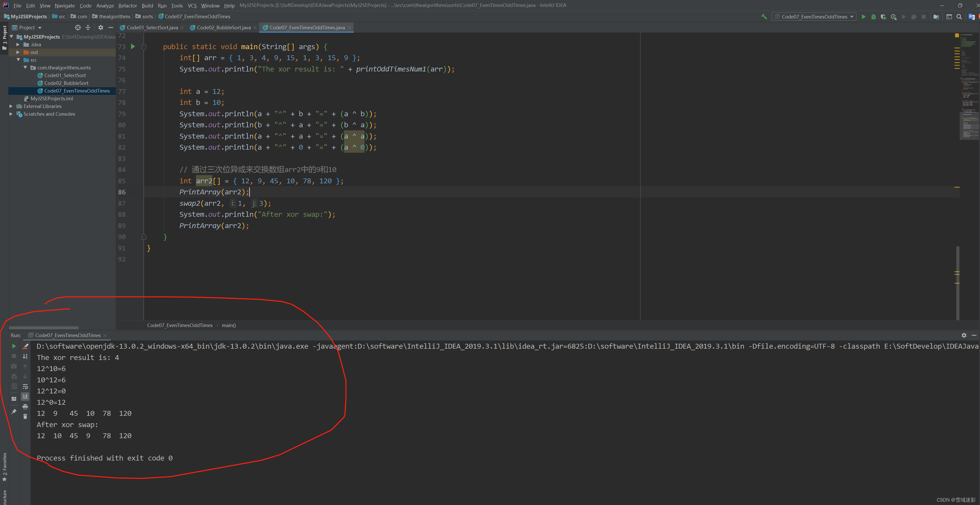The height and width of the screenshot is (505, 980).
Task: Open Search Everywhere magnifier icon
Action: coord(959,17)
